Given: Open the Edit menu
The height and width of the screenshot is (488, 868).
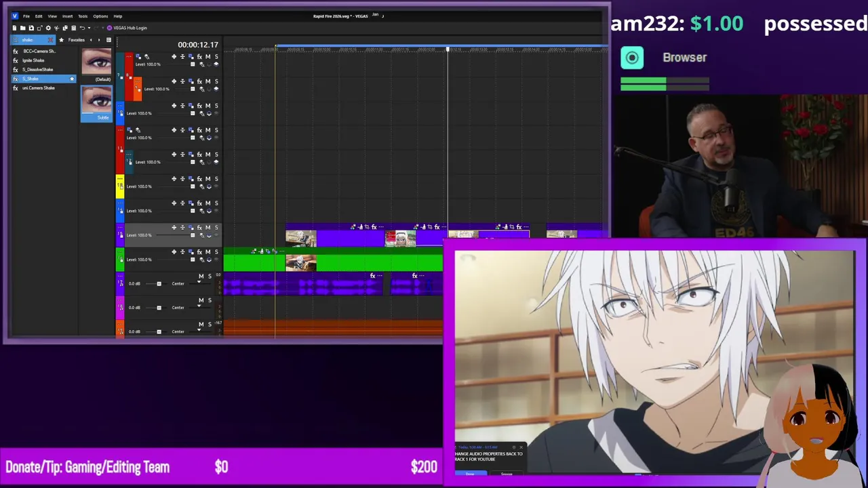Looking at the screenshot, I should (x=39, y=16).
